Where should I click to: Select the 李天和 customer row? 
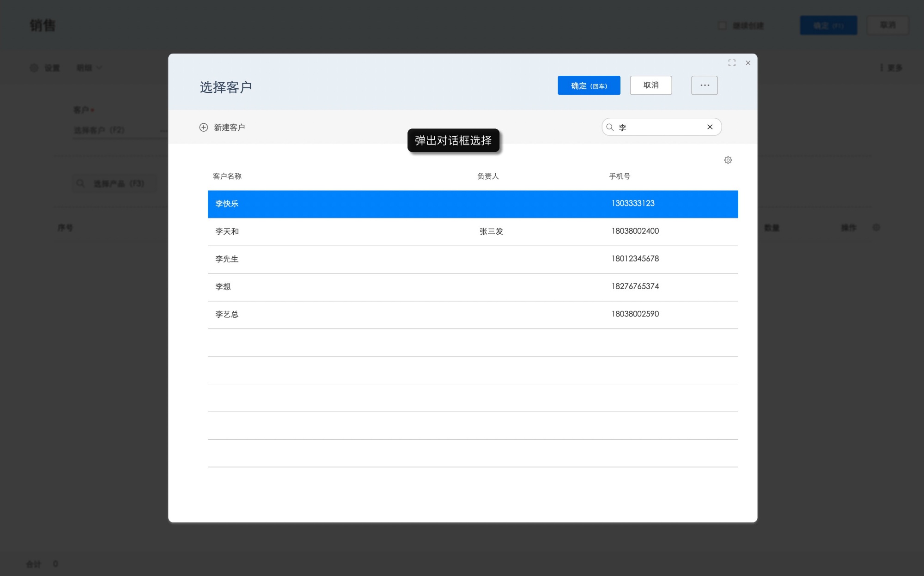pos(416,231)
